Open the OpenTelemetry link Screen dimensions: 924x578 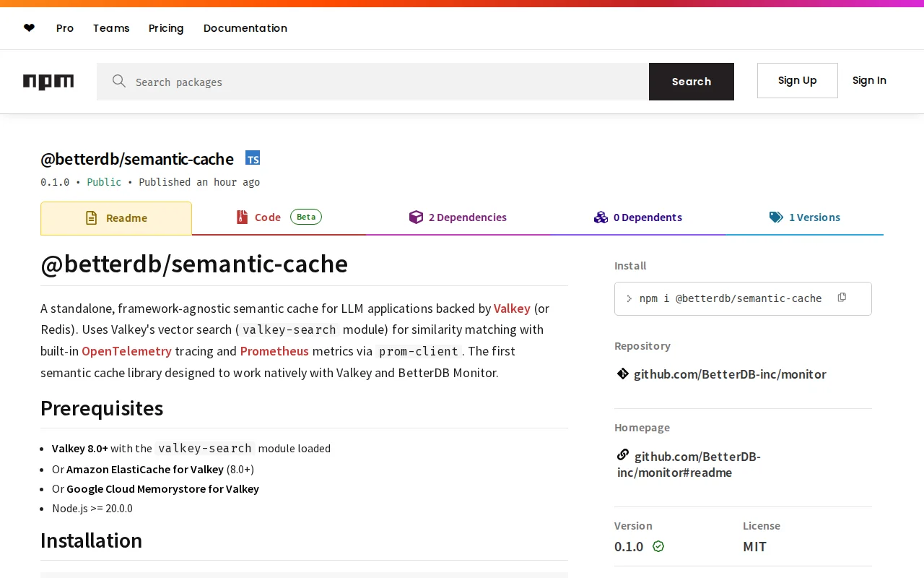tap(126, 351)
